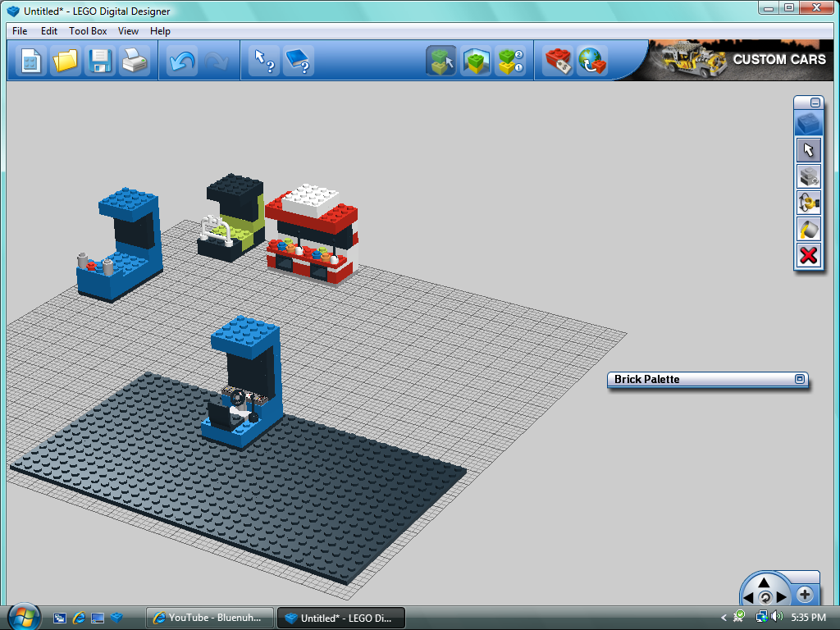Screen dimensions: 840x630
Task: Open the View menu
Action: click(x=128, y=31)
